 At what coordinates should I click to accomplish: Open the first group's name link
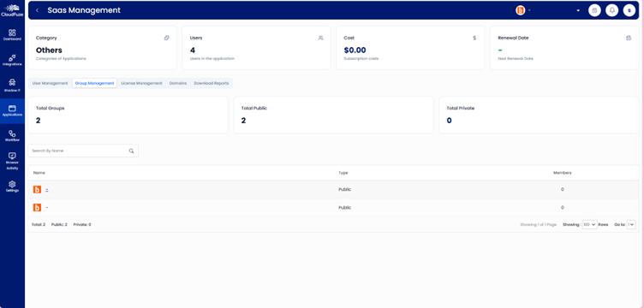click(47, 189)
